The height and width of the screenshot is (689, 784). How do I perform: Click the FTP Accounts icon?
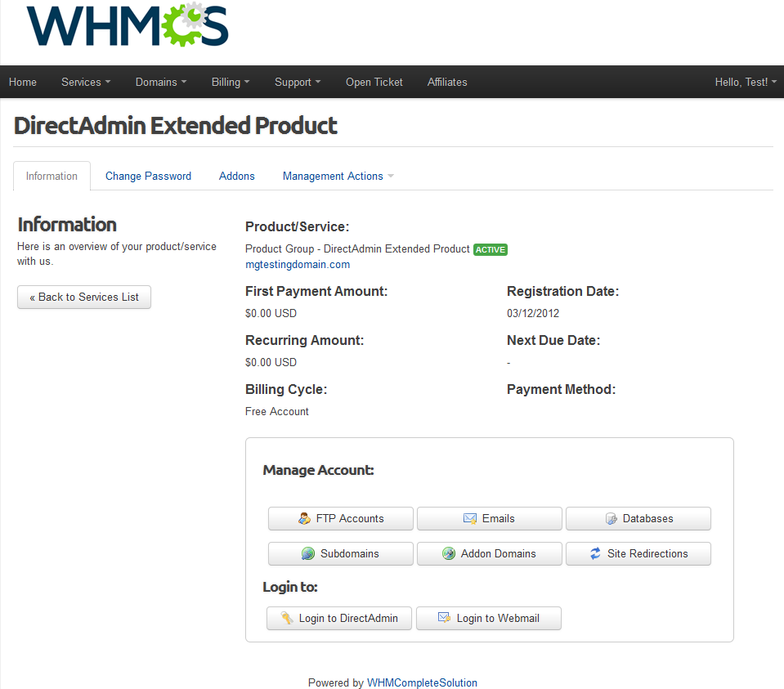(x=304, y=519)
